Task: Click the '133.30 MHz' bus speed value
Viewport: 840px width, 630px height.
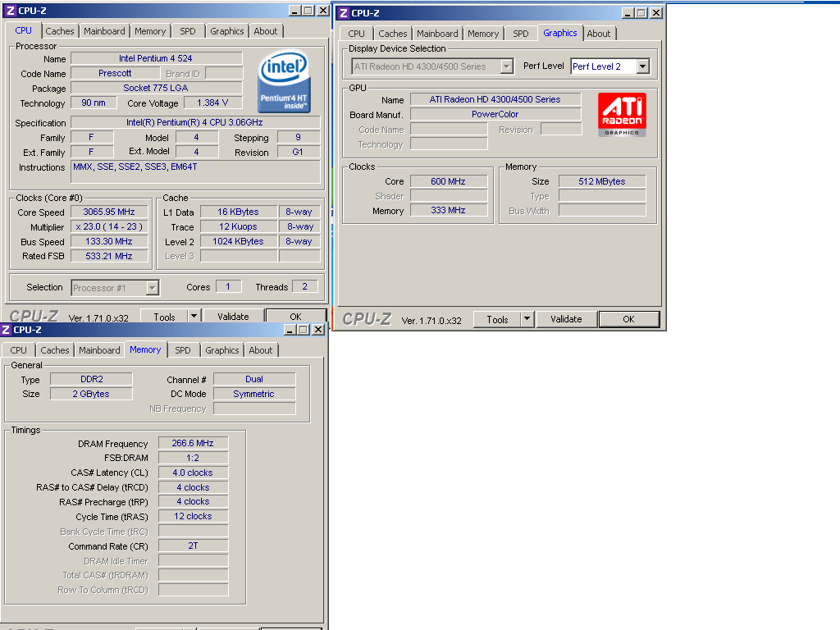Action: pos(109,242)
